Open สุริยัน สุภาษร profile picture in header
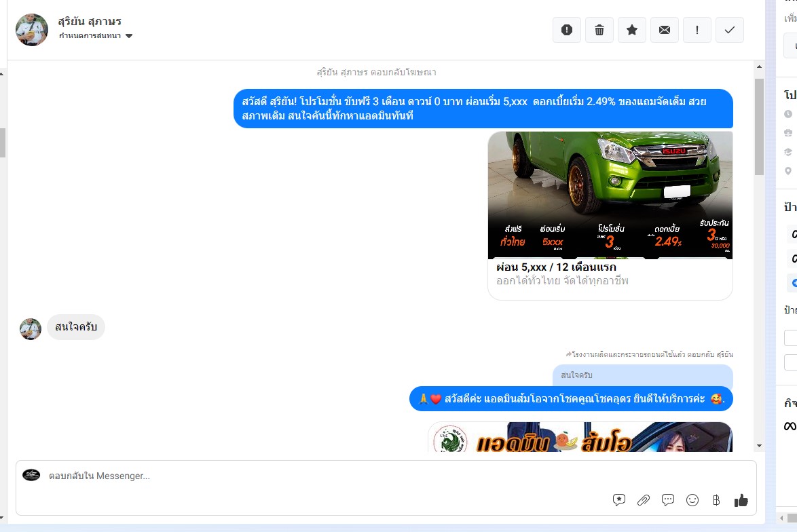 click(x=32, y=30)
